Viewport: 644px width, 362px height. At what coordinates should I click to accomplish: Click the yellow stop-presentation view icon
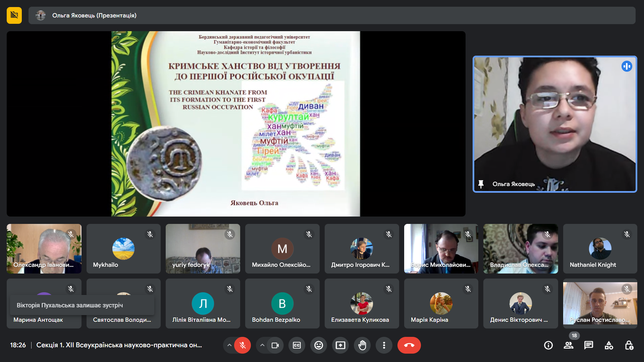pos(14,15)
